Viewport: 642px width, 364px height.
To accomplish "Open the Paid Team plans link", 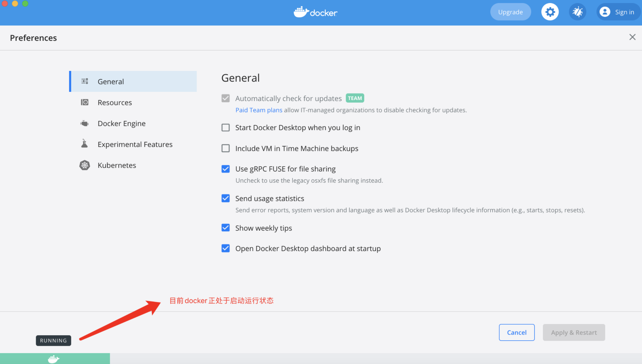I will point(259,110).
